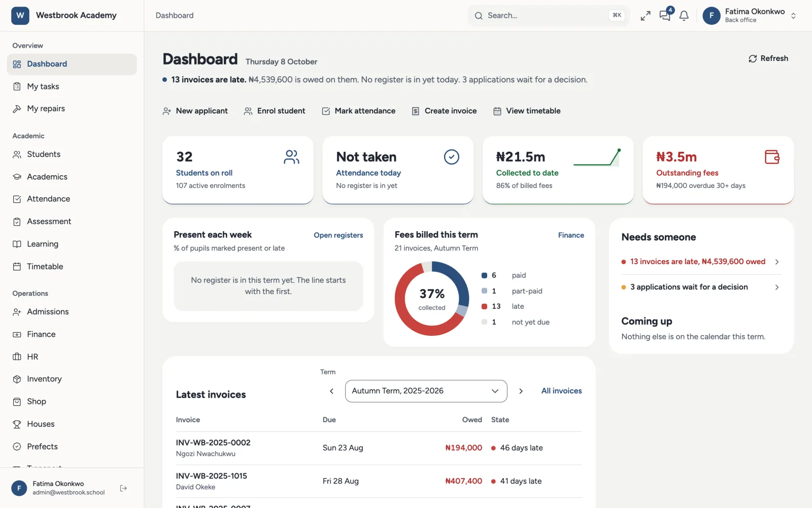Screen dimensions: 812x508
Task: Click the View timetable quick action
Action: 527,111
